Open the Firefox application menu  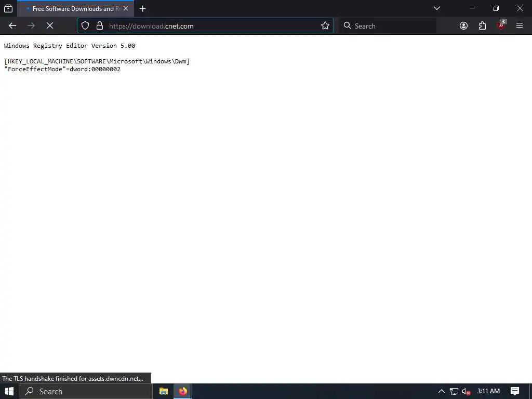point(520,26)
